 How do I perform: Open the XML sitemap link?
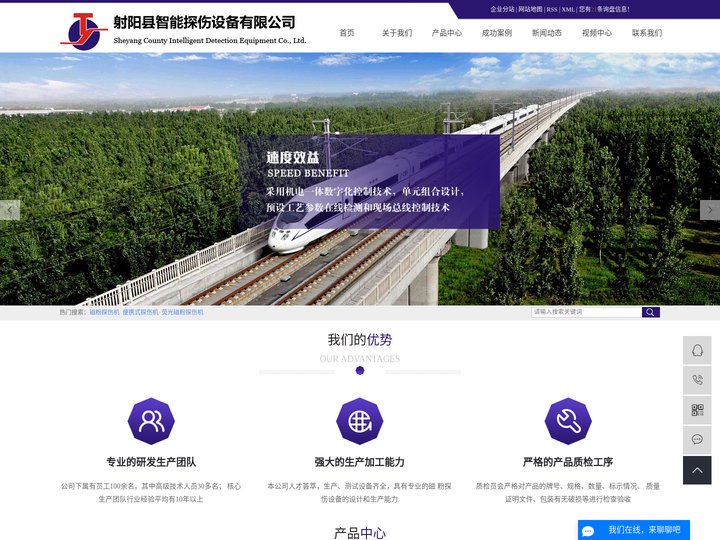(568, 9)
